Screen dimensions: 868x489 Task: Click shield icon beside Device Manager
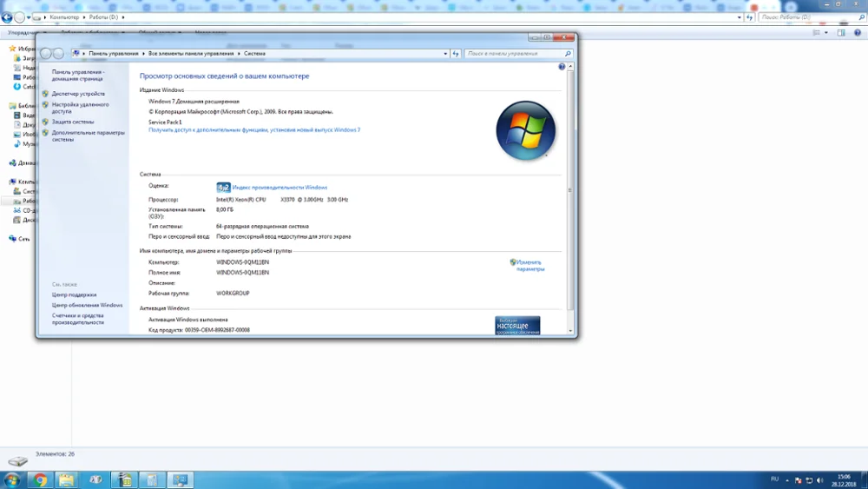(45, 94)
